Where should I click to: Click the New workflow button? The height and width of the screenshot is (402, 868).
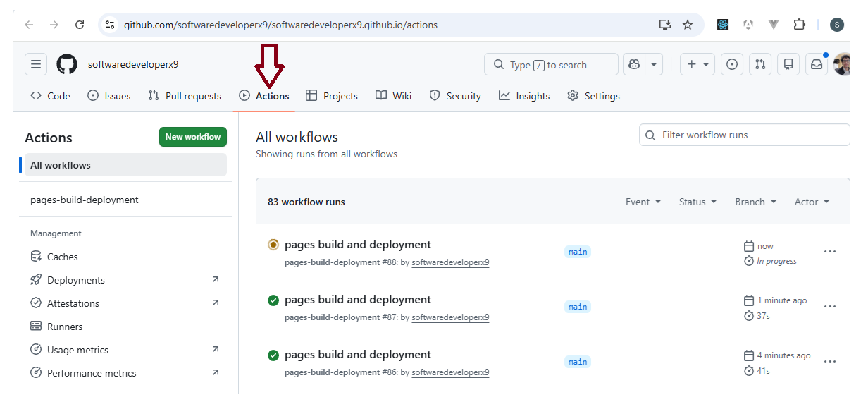(193, 137)
